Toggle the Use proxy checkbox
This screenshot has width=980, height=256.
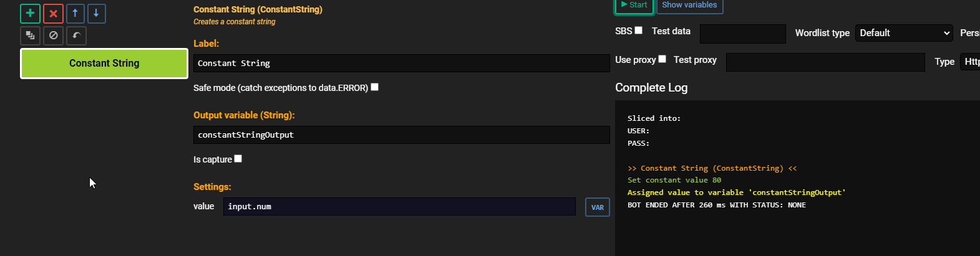tap(662, 59)
